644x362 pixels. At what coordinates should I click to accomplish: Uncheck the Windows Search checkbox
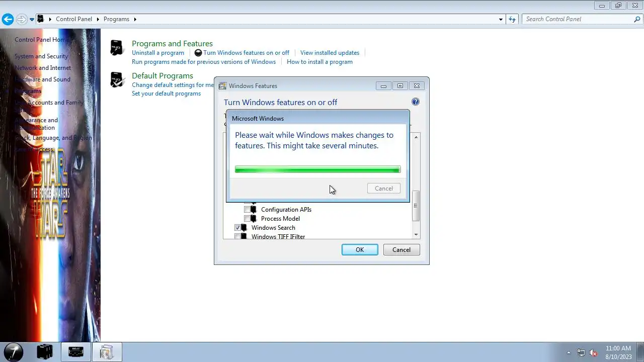tap(237, 228)
